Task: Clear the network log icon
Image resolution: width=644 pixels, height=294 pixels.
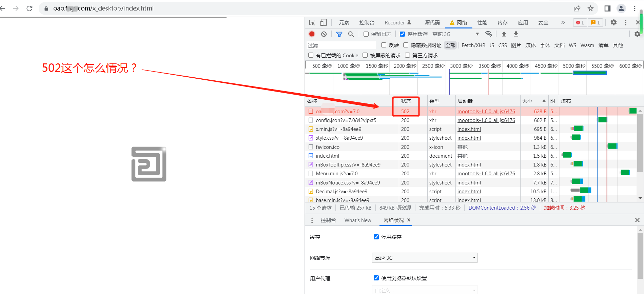Action: point(324,34)
